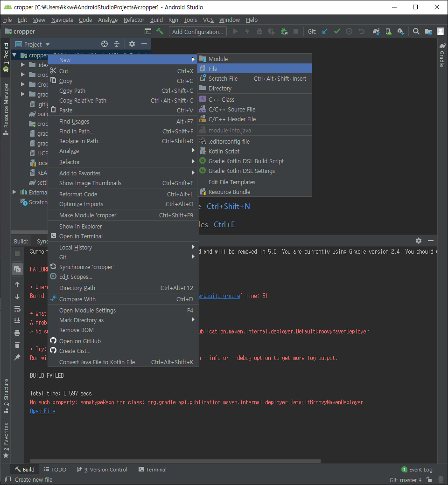Choose Show in Explorer menu item

coord(123,227)
